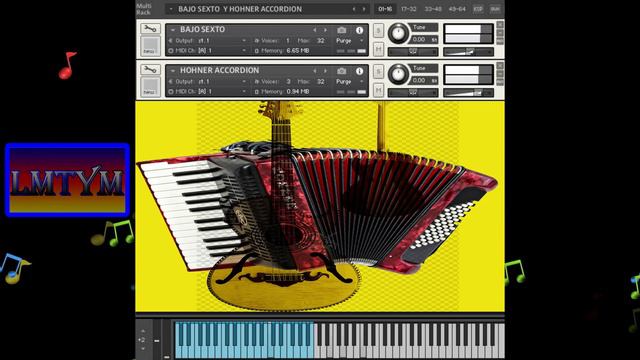Load next instrument in BAJO SEXTO slot

[x=325, y=30]
